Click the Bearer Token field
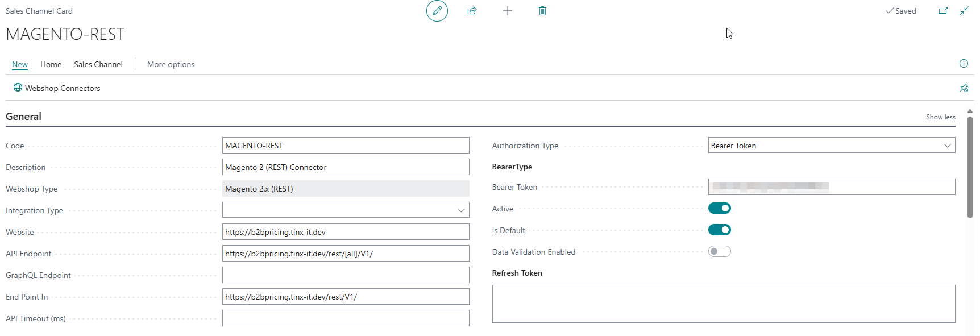The width and height of the screenshot is (980, 336). 832,186
